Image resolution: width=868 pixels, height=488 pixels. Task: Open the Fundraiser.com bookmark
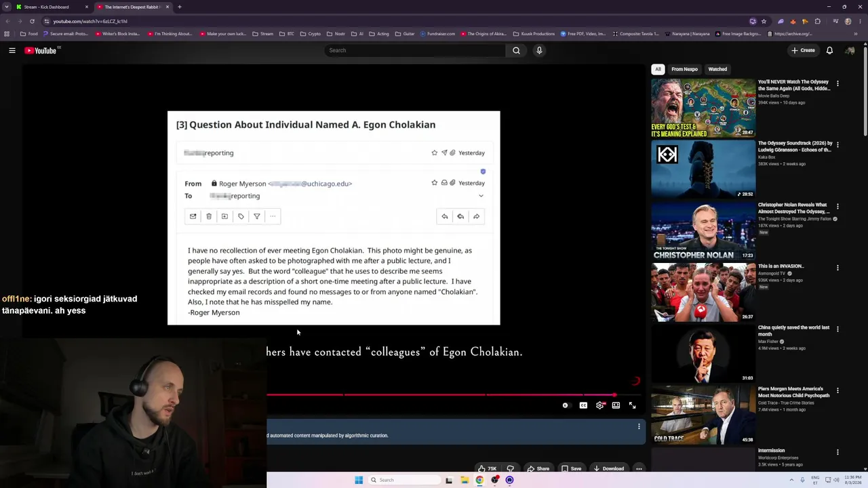pyautogui.click(x=437, y=34)
